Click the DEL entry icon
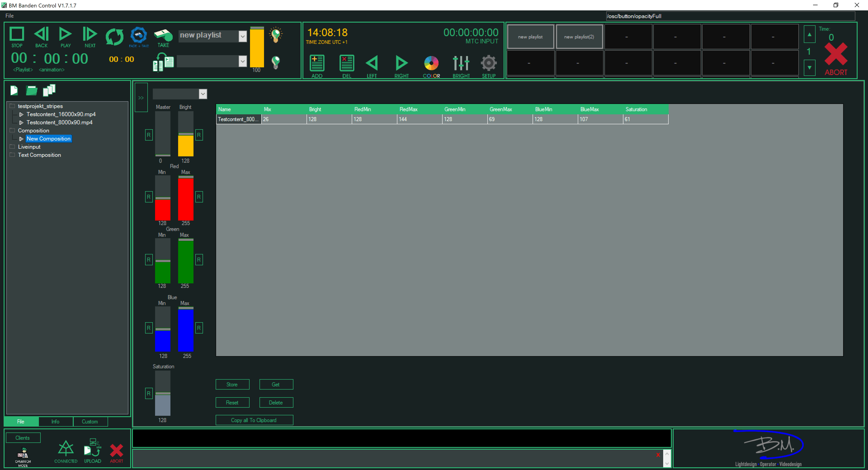The image size is (868, 470). click(x=346, y=63)
